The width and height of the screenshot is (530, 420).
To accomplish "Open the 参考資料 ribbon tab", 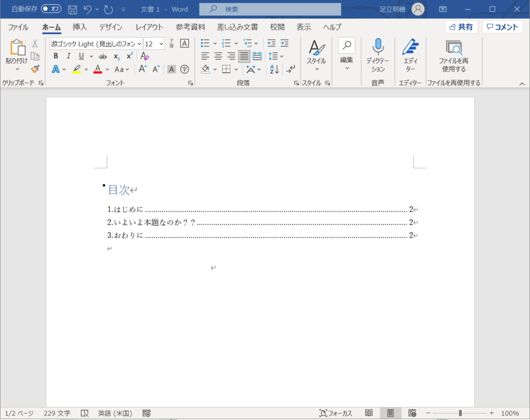I will pyautogui.click(x=190, y=27).
